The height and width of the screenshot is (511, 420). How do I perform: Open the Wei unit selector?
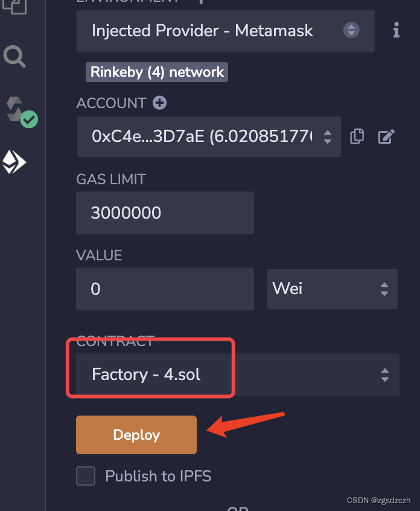(x=332, y=289)
